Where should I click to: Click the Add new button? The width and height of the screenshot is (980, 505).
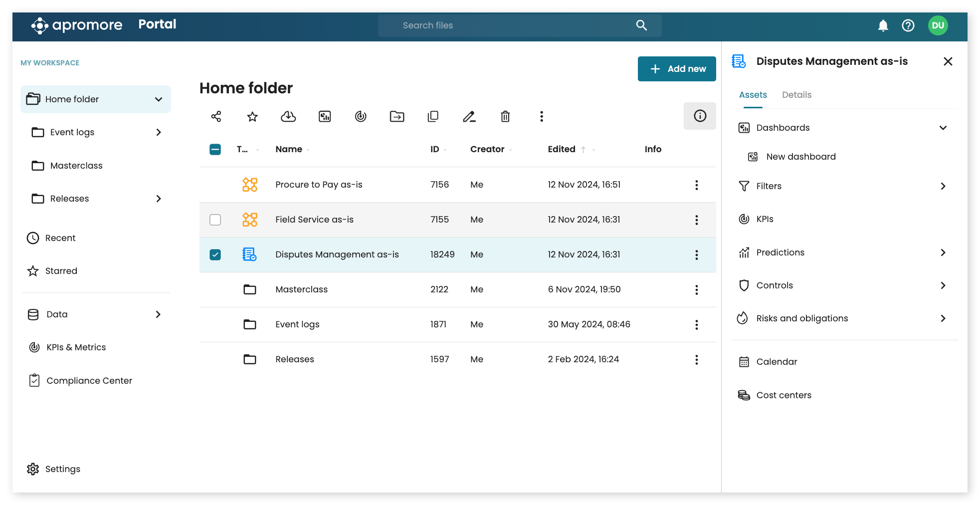coord(677,69)
